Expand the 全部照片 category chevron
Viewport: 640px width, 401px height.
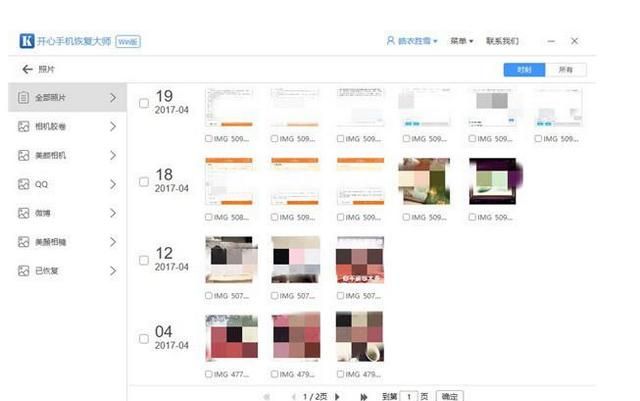(113, 98)
